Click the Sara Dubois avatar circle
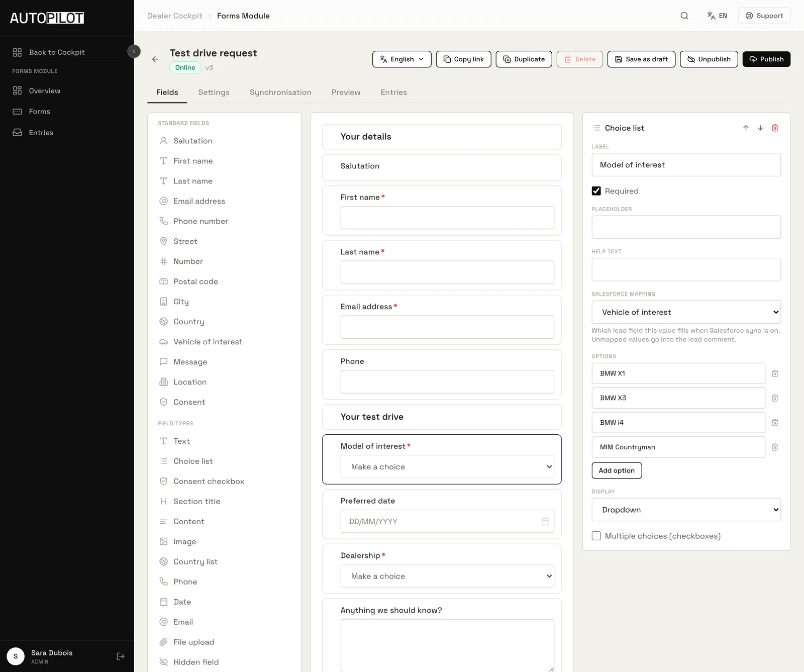This screenshot has height=672, width=804. (x=16, y=656)
